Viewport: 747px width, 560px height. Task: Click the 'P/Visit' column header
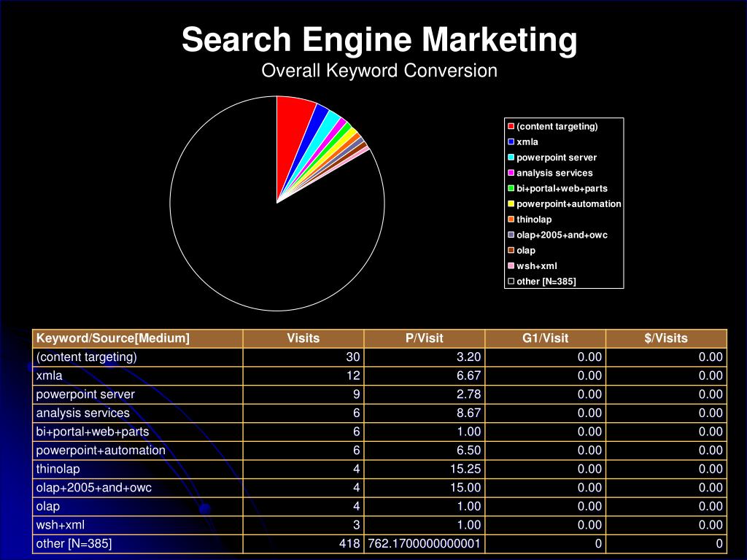tap(424, 338)
